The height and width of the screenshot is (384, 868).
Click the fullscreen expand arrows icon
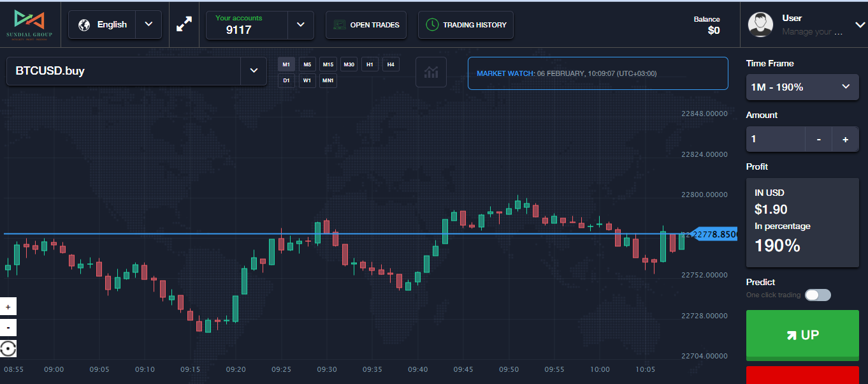(184, 25)
